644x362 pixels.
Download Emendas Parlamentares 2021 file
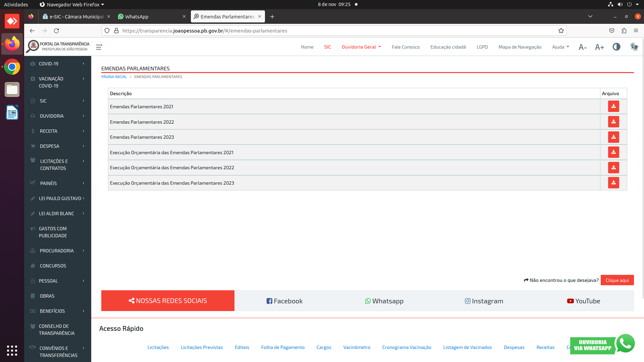tap(613, 107)
